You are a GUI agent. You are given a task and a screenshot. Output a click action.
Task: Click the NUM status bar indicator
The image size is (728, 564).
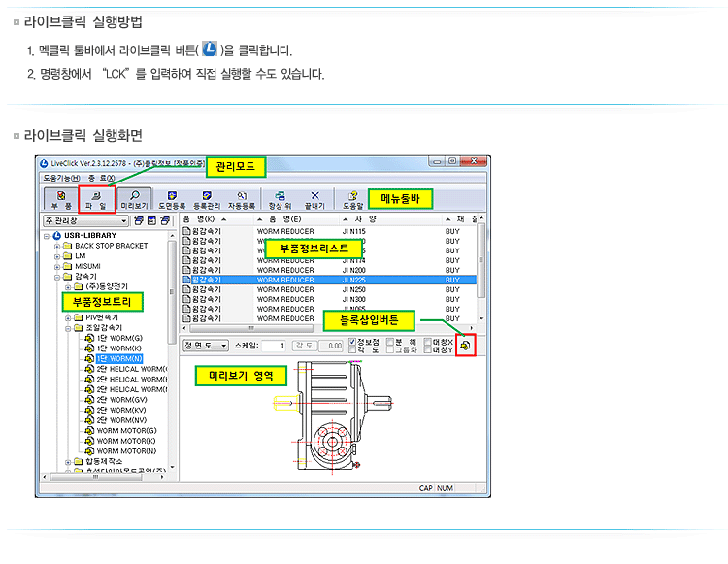pyautogui.click(x=445, y=488)
